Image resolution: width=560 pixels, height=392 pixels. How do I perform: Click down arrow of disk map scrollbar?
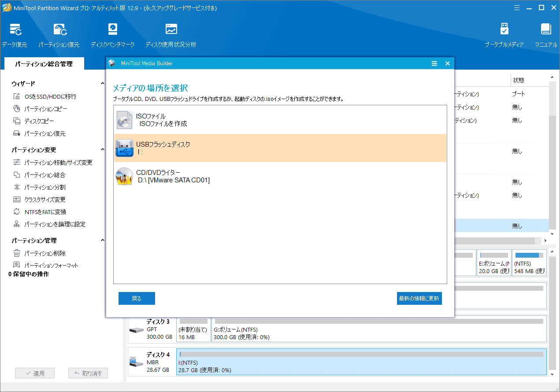pyautogui.click(x=553, y=374)
